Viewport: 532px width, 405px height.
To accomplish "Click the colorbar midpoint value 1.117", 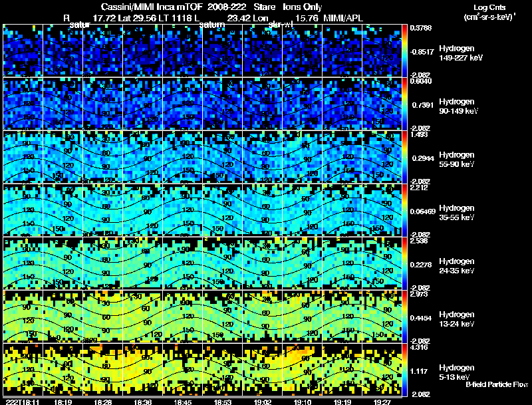I will [419, 372].
